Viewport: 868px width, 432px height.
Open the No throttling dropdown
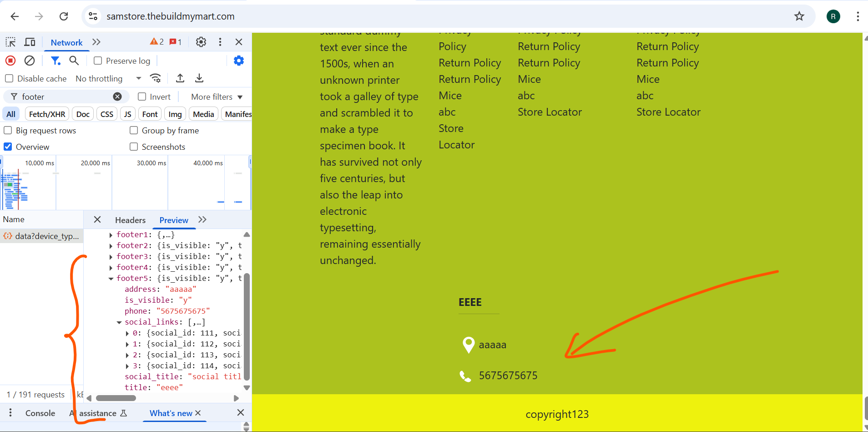pyautogui.click(x=108, y=78)
